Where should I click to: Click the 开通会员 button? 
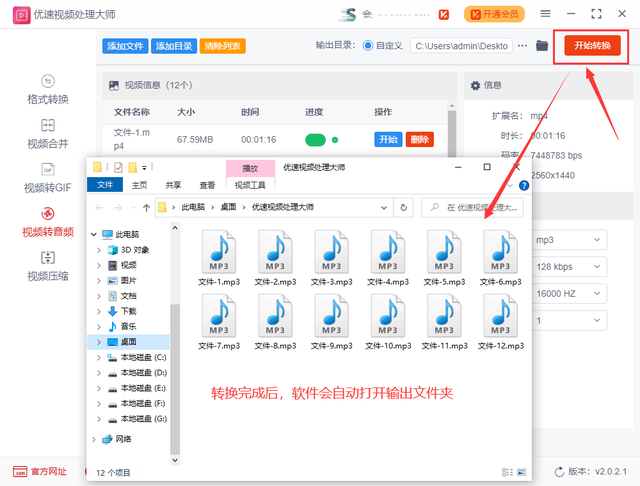coord(494,14)
